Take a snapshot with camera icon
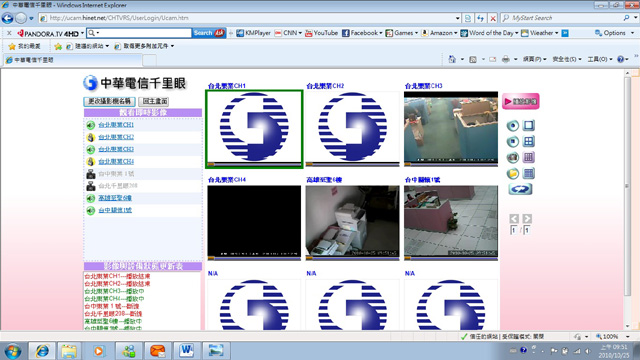Image resolution: width=640 pixels, height=360 pixels. [x=513, y=157]
